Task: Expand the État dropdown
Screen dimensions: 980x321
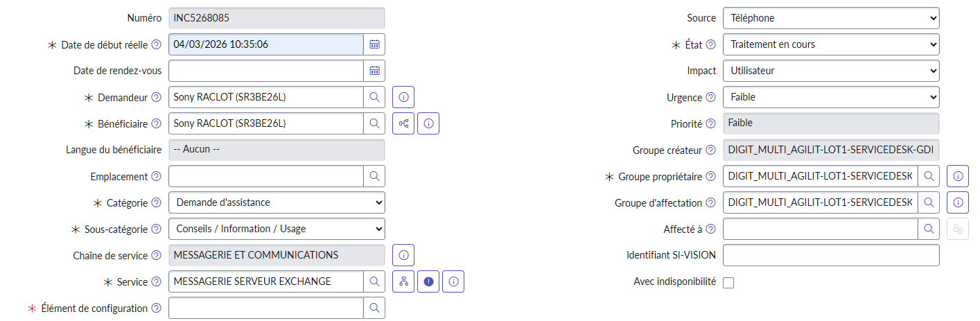Action: point(830,44)
